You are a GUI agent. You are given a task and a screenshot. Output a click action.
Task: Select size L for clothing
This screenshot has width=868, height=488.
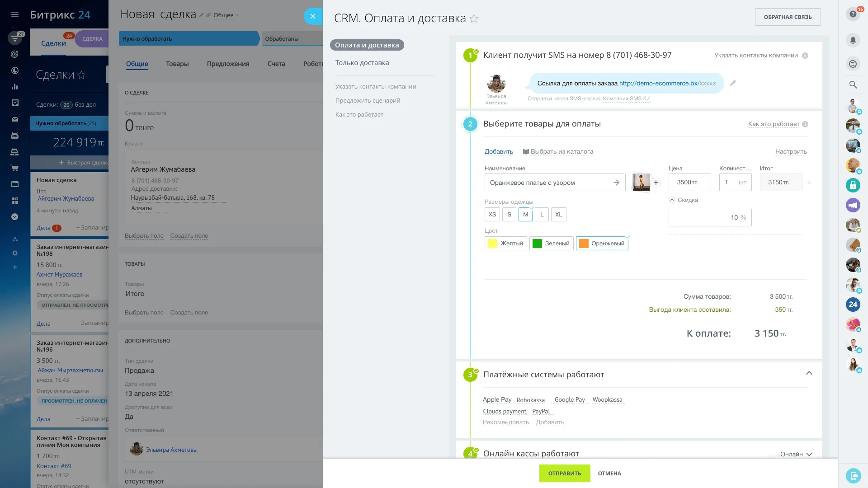542,215
